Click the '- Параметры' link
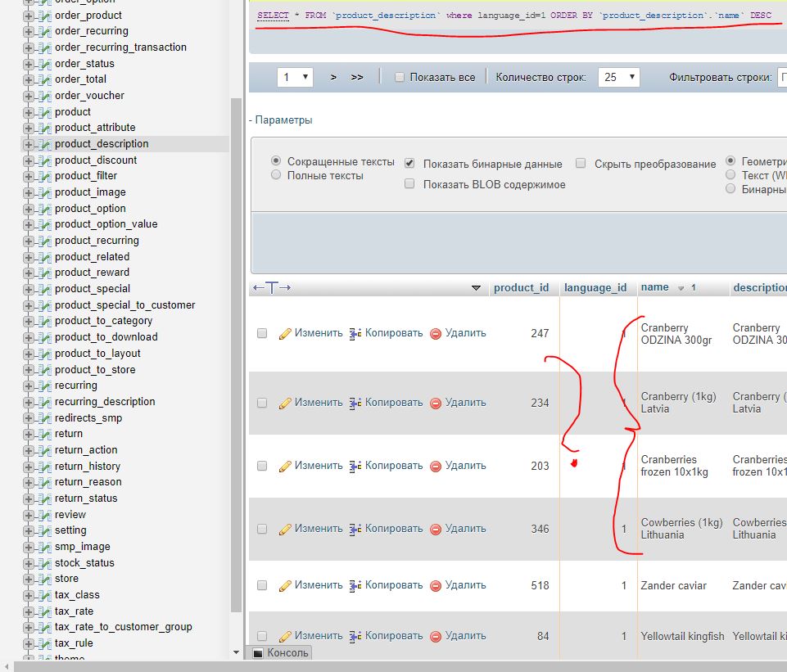The width and height of the screenshot is (787, 672). (x=281, y=120)
